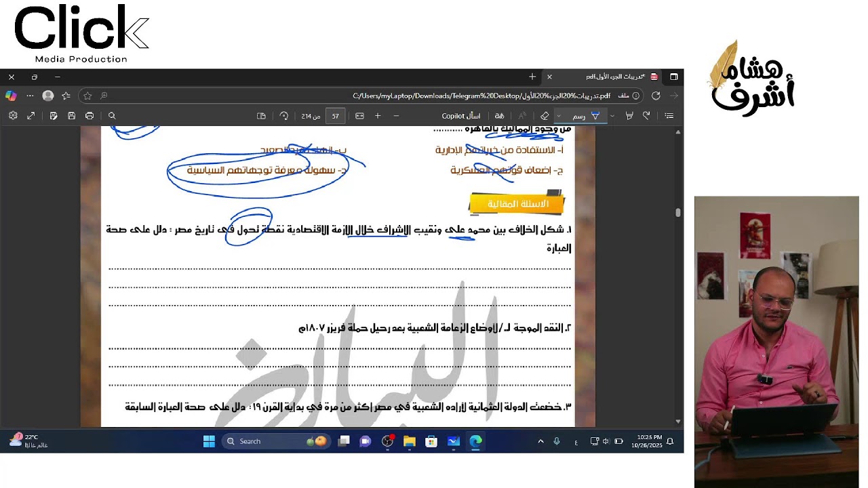Save the PDF with the floppy disk icon
868x488 pixels.
[x=71, y=116]
